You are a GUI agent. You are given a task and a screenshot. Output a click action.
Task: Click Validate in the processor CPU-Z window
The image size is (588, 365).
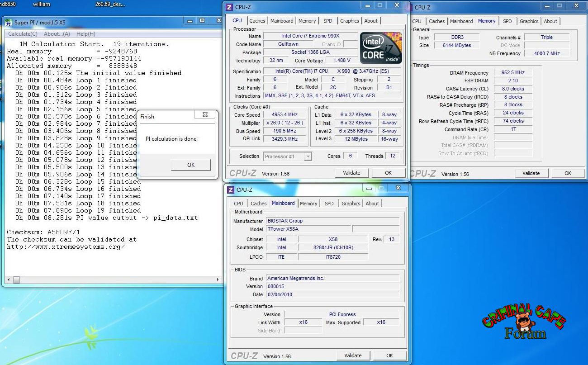click(351, 173)
